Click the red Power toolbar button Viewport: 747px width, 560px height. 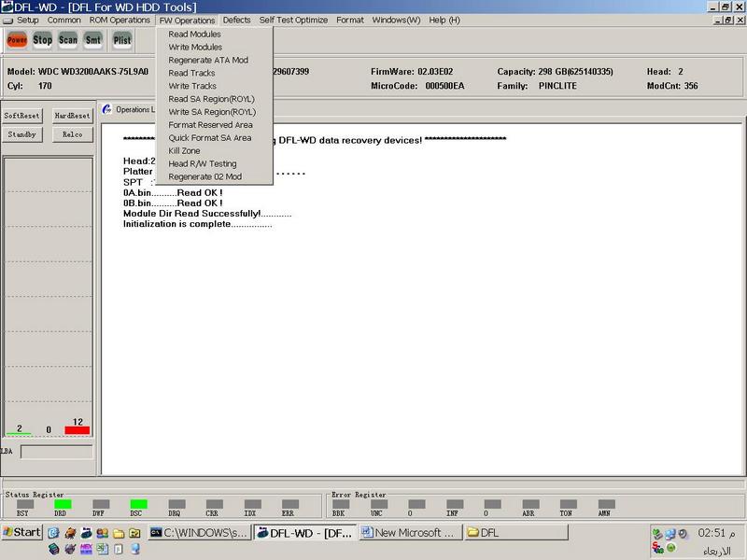(x=17, y=40)
